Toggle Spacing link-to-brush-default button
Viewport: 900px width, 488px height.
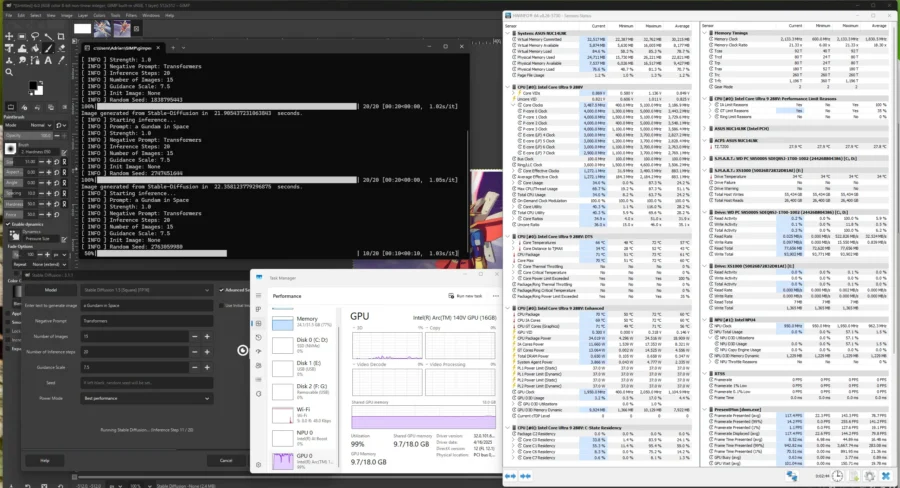(x=64, y=193)
